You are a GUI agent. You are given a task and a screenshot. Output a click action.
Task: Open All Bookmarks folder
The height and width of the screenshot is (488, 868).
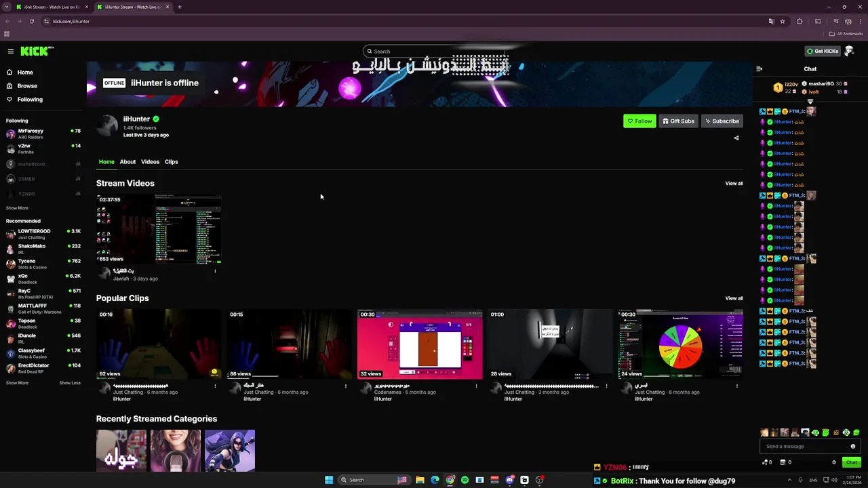[846, 34]
